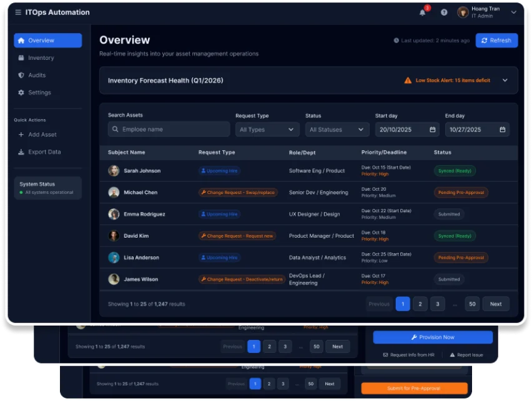
Task: Click the Subject Name column header
Action: click(126, 152)
